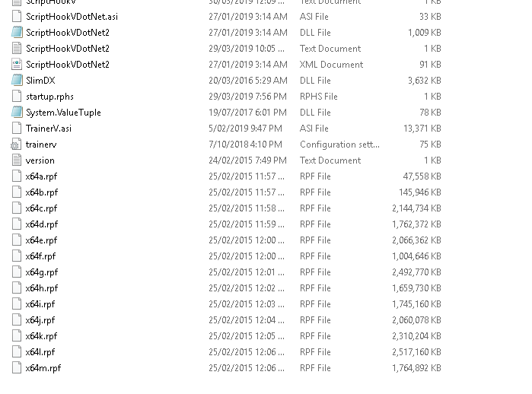
Task: Select the x64k.rpf file name
Action: (x=41, y=336)
